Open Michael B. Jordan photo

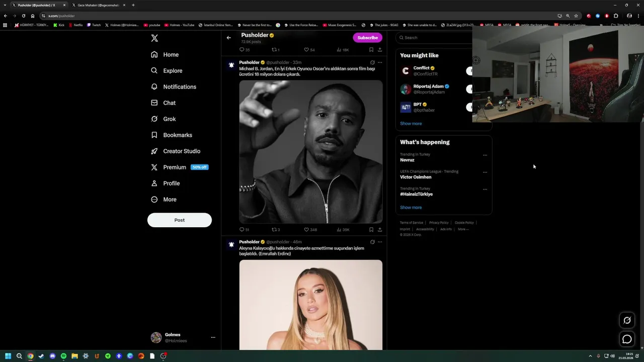tap(311, 152)
